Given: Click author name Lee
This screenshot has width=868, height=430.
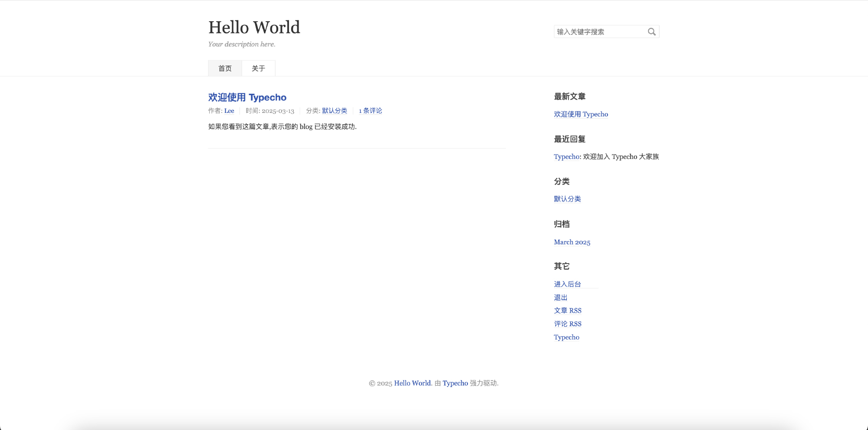Looking at the screenshot, I should click(x=229, y=111).
